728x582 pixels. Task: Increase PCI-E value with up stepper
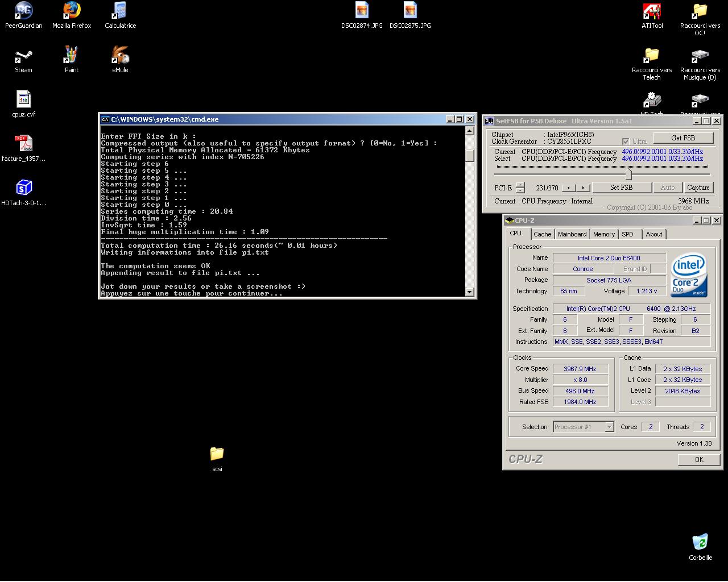click(520, 185)
